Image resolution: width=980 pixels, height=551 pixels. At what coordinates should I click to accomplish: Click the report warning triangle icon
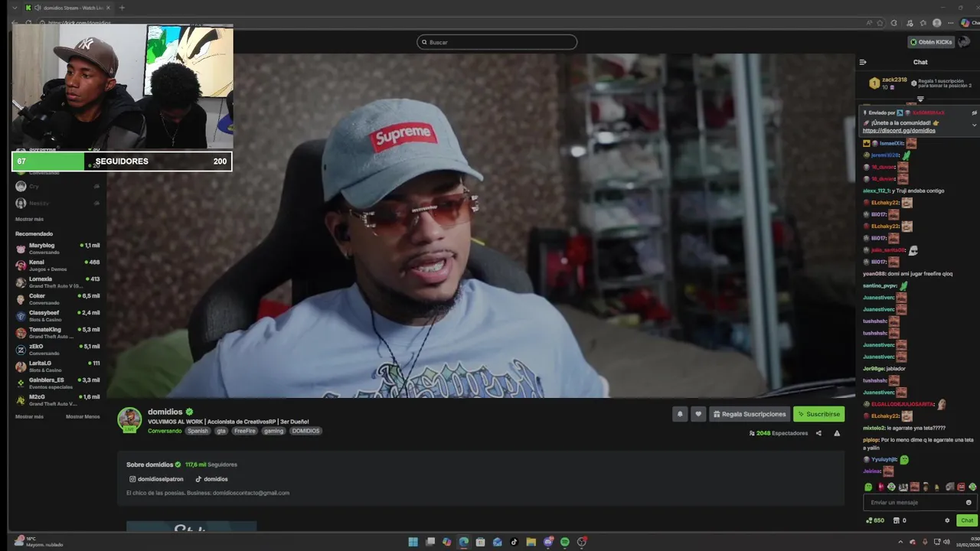click(x=837, y=433)
